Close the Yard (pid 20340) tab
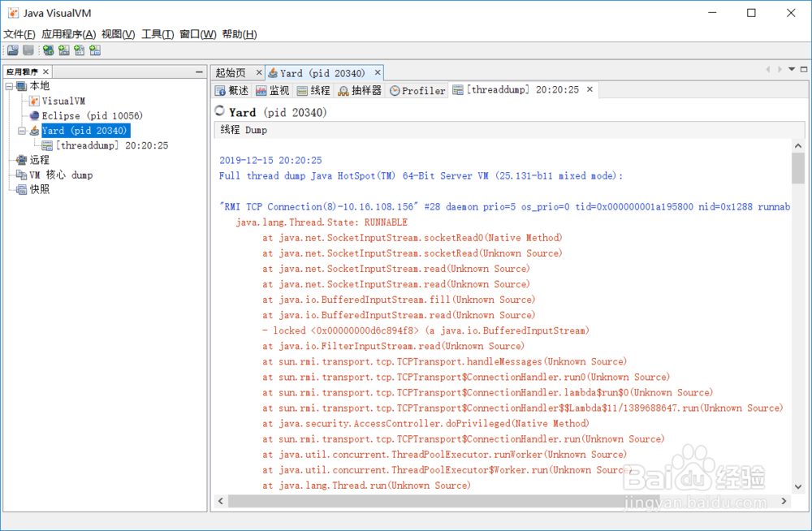812x531 pixels. coord(378,72)
